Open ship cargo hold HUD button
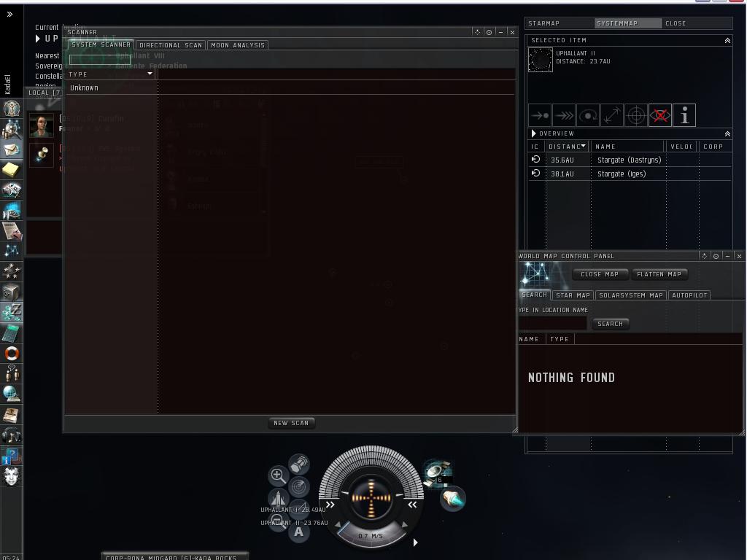This screenshot has width=747, height=560. (299, 464)
